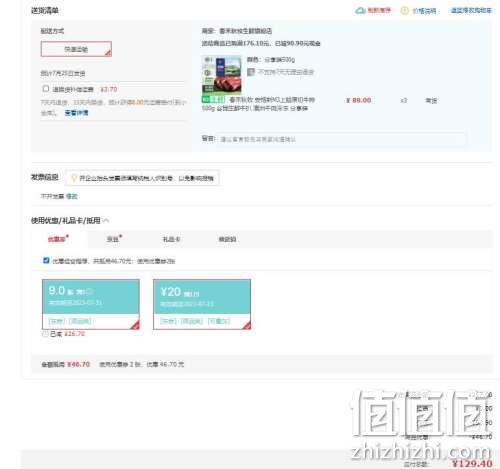This screenshot has width=500, height=469.
Task: Click the blue details link under return insurance
Action: click(76, 113)
